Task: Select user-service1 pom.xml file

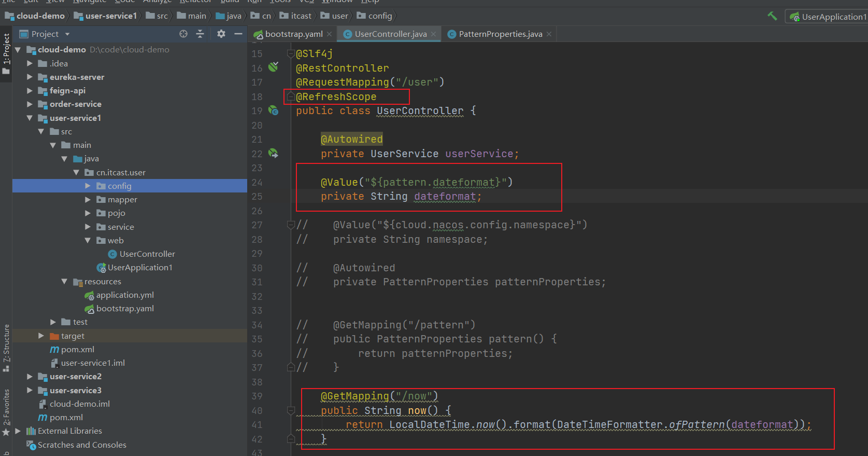Action: (77, 349)
